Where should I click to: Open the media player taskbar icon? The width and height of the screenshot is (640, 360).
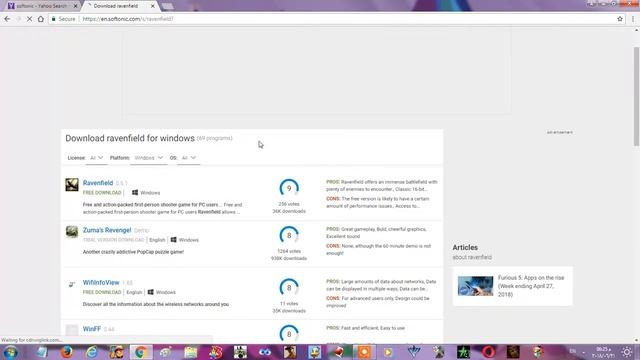[388, 352]
